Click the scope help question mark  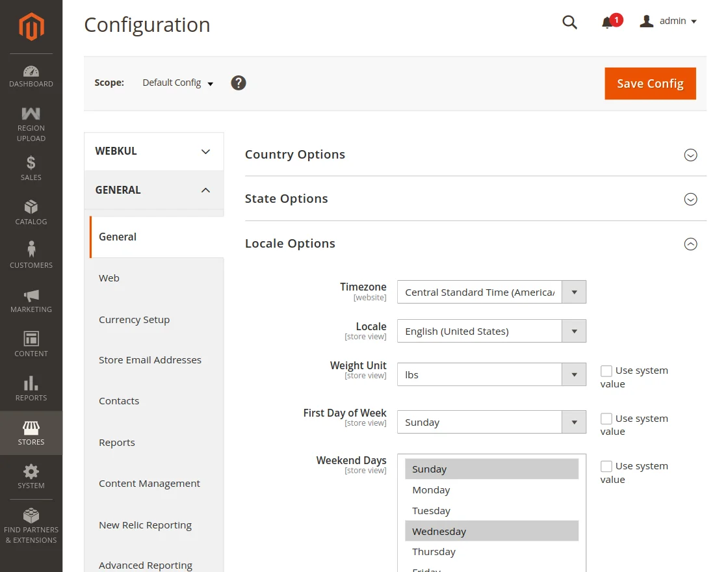click(239, 83)
